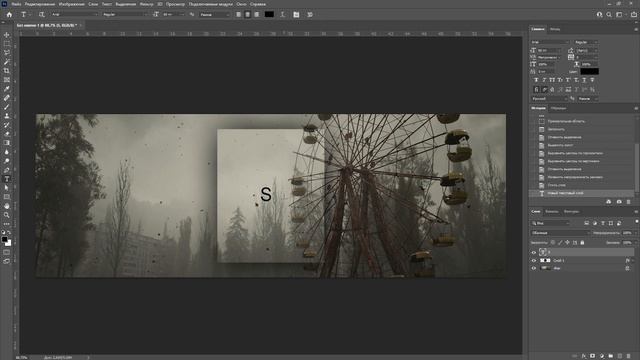The image size is (640, 360).
Task: Select the Lasso tool
Action: 7,53
